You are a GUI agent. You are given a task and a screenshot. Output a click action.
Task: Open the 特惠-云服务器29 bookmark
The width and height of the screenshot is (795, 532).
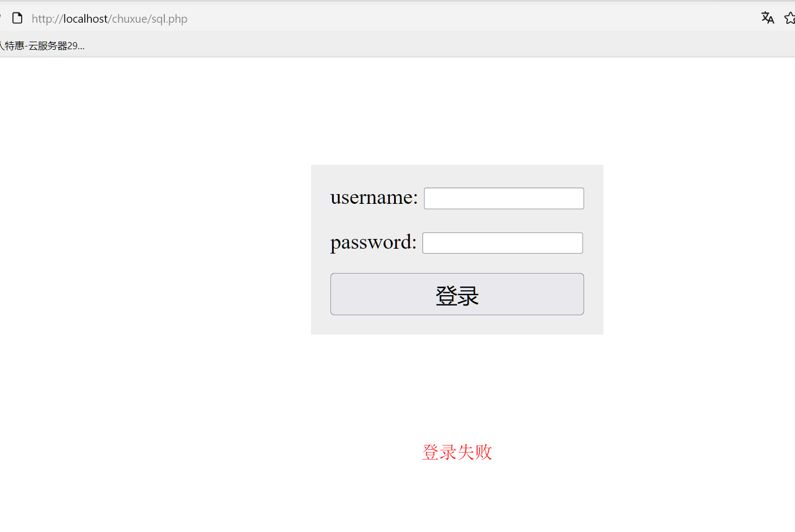point(42,46)
